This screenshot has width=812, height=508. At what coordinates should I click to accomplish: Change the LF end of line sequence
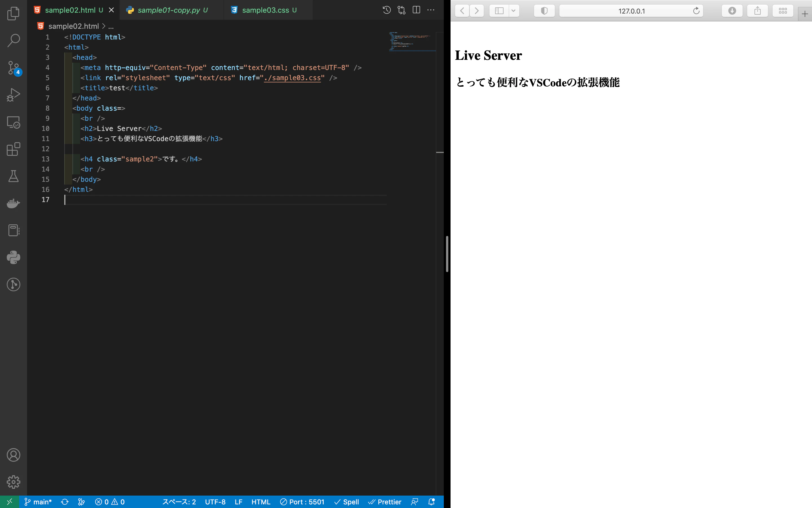(x=238, y=502)
